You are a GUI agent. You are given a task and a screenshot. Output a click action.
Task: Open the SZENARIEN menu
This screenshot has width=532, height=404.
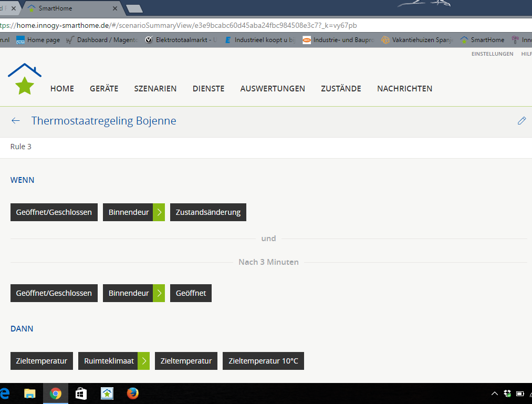(155, 89)
